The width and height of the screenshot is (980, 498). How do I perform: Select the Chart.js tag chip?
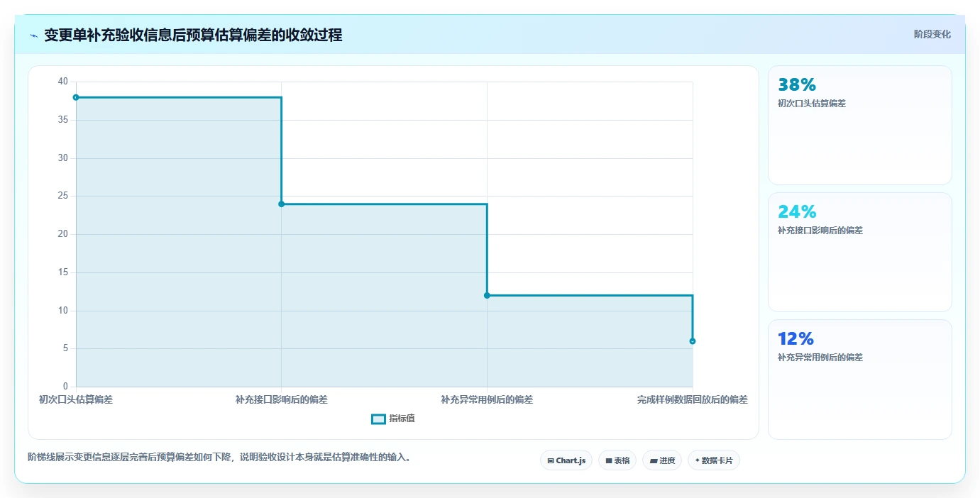[x=566, y=460]
